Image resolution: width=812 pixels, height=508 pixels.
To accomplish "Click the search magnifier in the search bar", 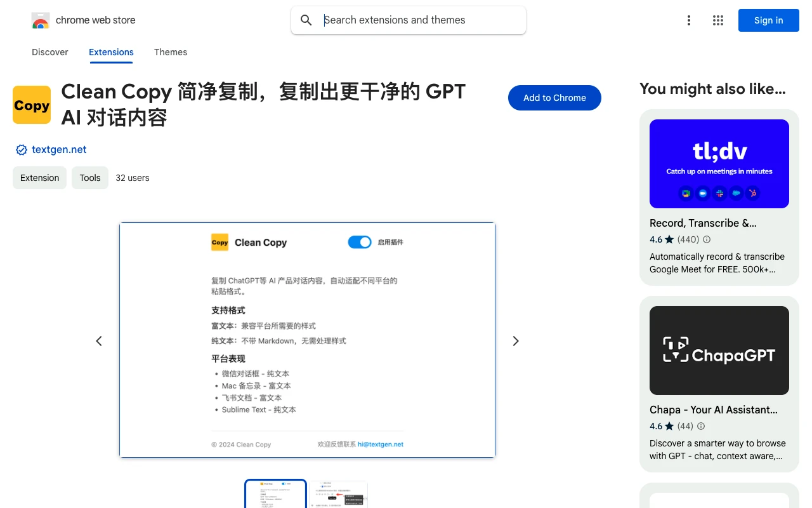I will (x=306, y=20).
